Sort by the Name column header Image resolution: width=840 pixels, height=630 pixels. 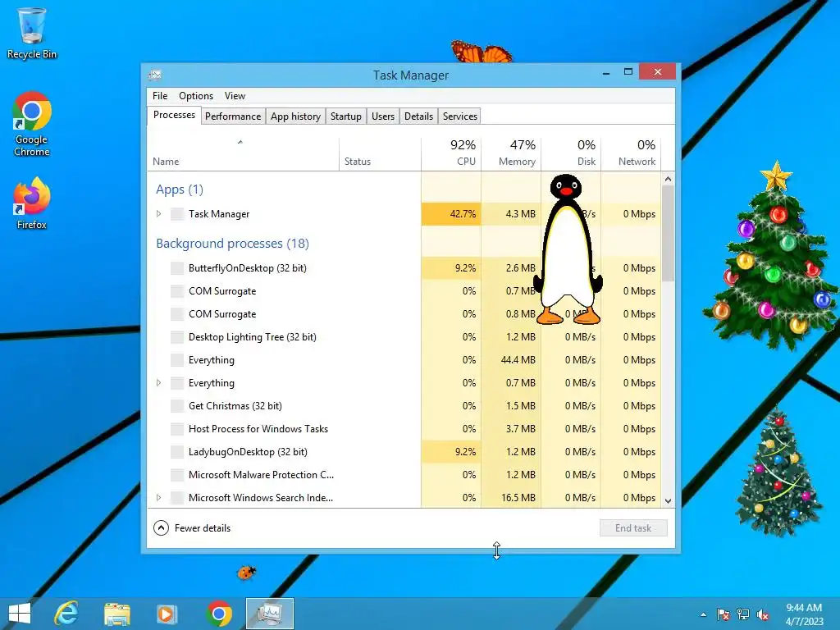click(243, 153)
